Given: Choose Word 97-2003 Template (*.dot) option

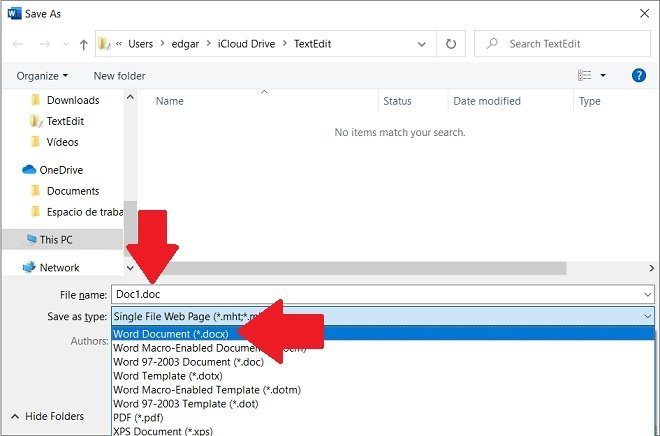Looking at the screenshot, I should 383,404.
